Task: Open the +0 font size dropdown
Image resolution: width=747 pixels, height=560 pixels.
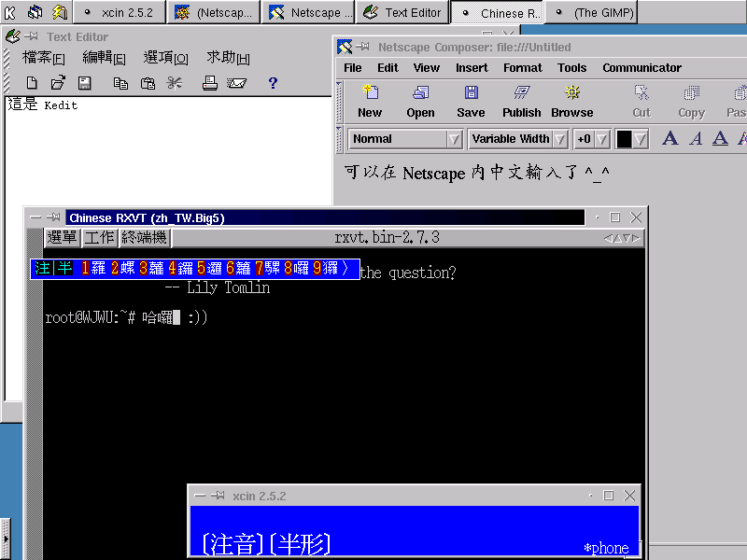Action: [592, 139]
